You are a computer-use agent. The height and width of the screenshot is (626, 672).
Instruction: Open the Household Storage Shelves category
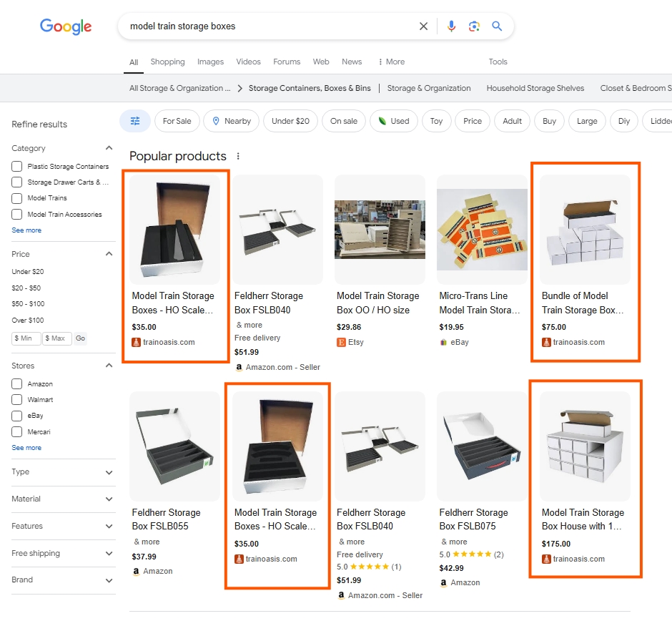(535, 88)
